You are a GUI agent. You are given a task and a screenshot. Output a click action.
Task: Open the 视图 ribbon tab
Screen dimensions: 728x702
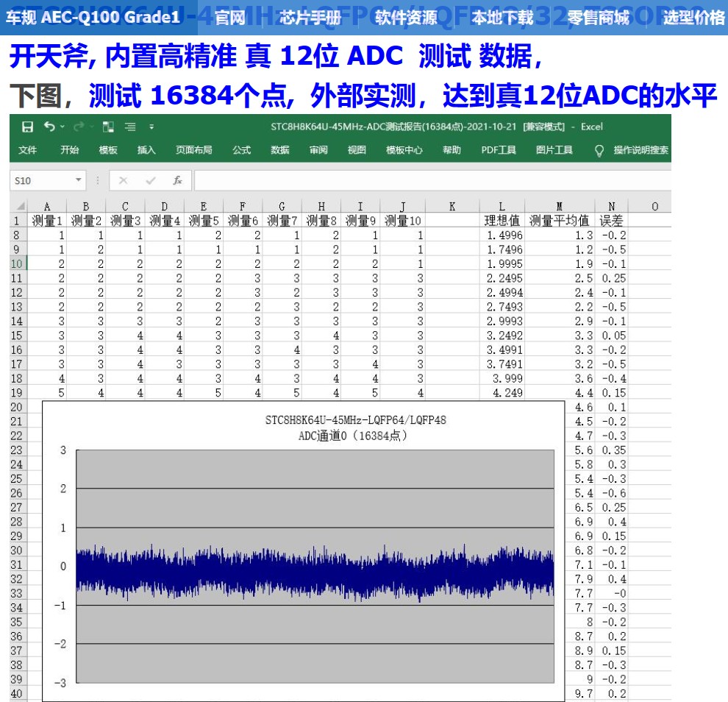tap(357, 150)
